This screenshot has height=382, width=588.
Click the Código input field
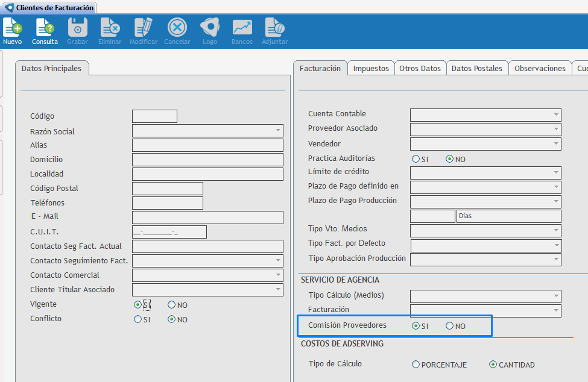[x=154, y=116]
